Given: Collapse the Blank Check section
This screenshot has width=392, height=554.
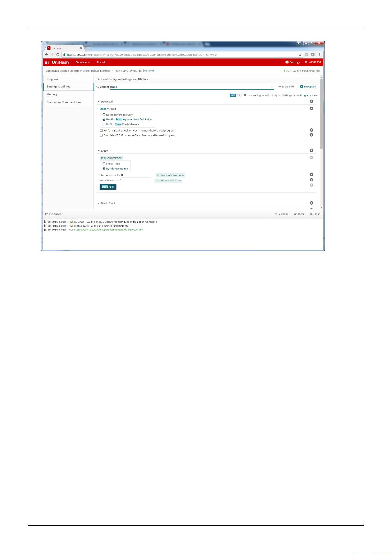Looking at the screenshot, I should tap(99, 203).
